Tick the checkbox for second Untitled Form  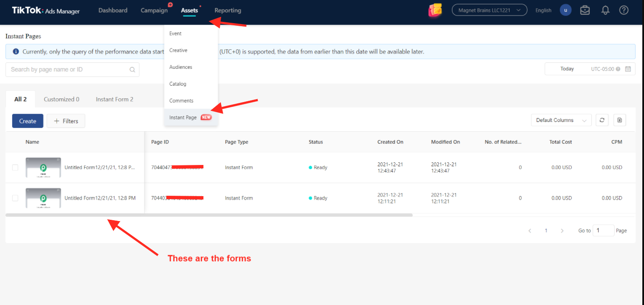click(x=15, y=198)
